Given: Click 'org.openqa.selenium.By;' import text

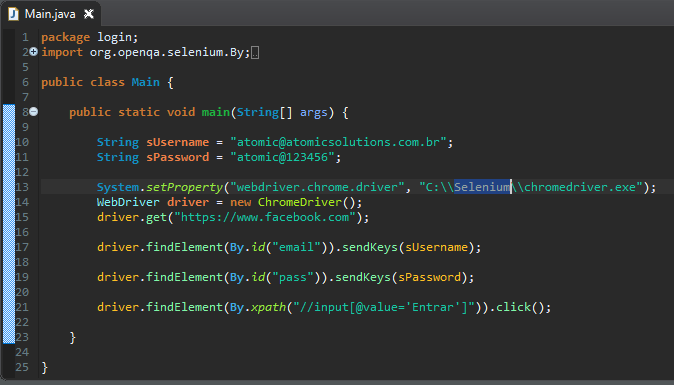Looking at the screenshot, I should (170, 52).
